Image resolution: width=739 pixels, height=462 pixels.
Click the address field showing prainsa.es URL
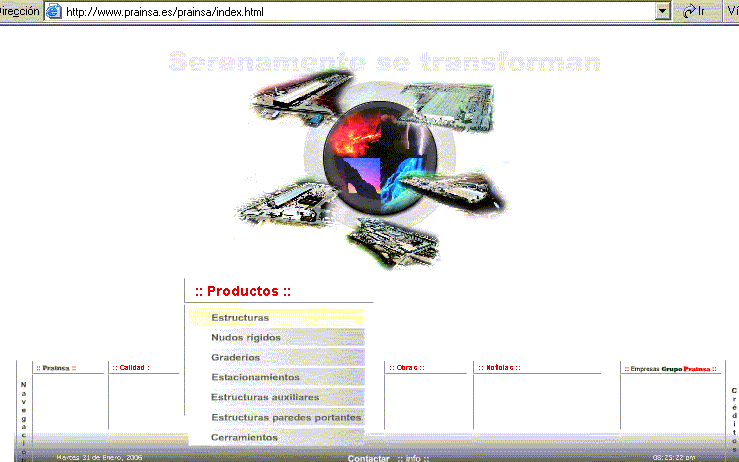[x=358, y=11]
